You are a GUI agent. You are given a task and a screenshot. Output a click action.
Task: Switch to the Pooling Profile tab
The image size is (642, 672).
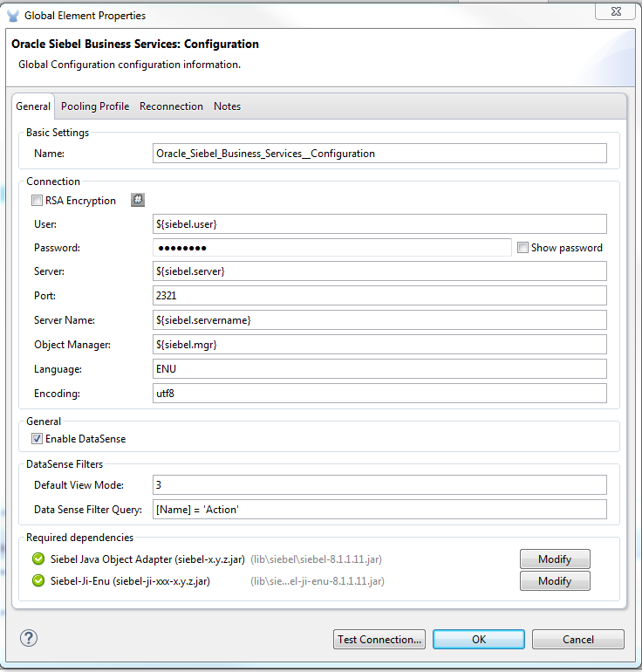[x=95, y=106]
